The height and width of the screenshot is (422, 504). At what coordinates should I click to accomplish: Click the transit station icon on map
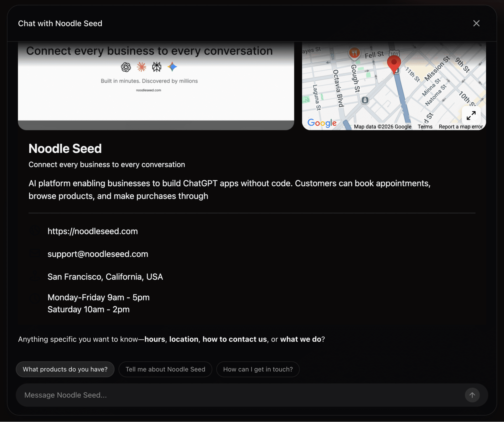(x=365, y=100)
